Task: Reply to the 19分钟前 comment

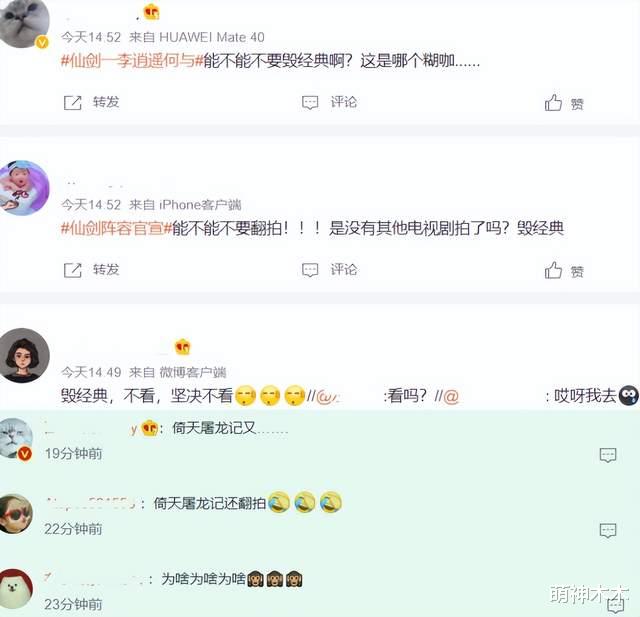Action: [608, 455]
